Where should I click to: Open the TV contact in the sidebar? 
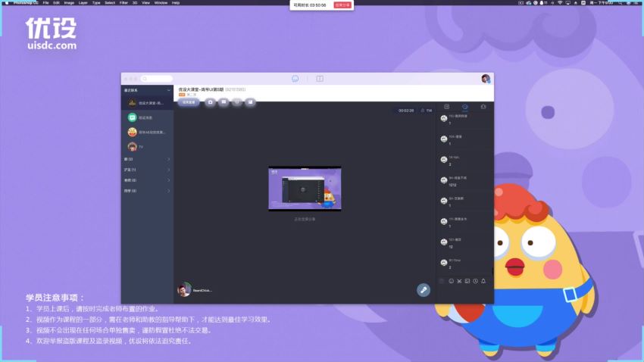point(147,146)
